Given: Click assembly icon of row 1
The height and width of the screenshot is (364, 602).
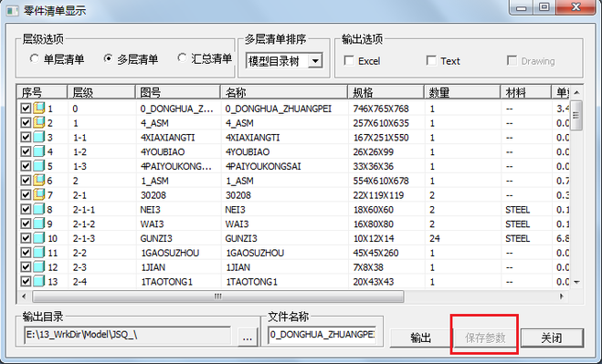Looking at the screenshot, I should (38, 109).
